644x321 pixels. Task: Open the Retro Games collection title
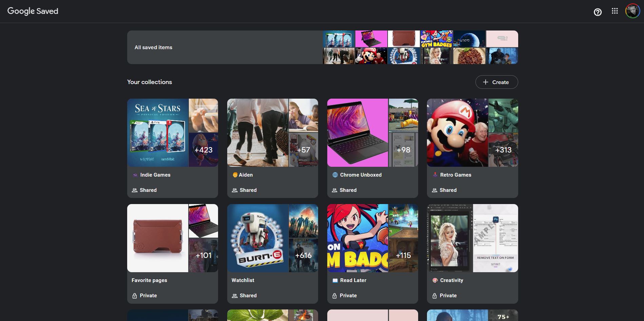[456, 175]
